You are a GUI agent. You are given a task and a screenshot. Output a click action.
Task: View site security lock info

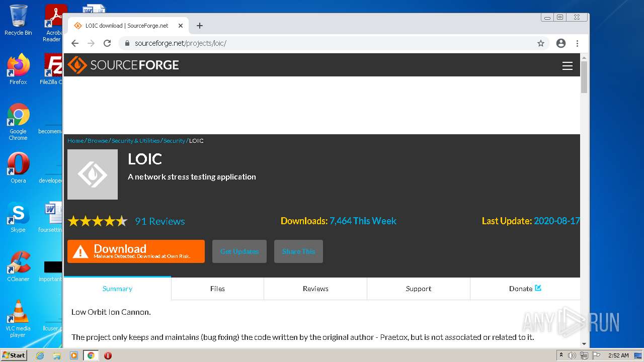127,43
